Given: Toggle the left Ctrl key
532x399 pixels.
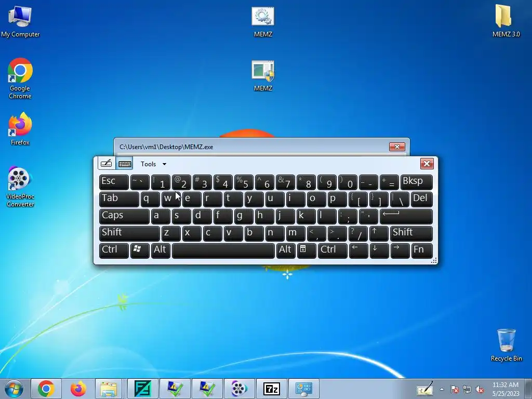Looking at the screenshot, I should (114, 251).
